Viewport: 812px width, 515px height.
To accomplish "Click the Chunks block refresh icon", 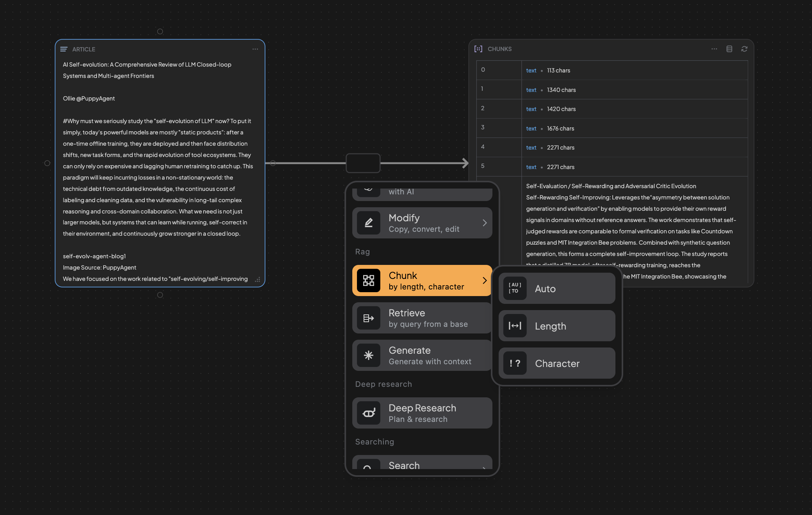I will (x=744, y=49).
